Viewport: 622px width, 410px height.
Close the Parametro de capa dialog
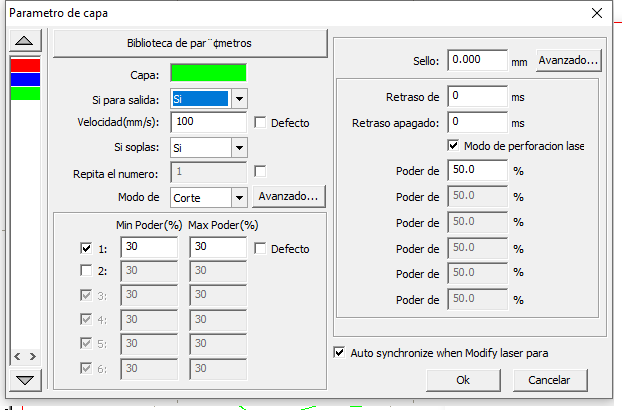pos(597,13)
